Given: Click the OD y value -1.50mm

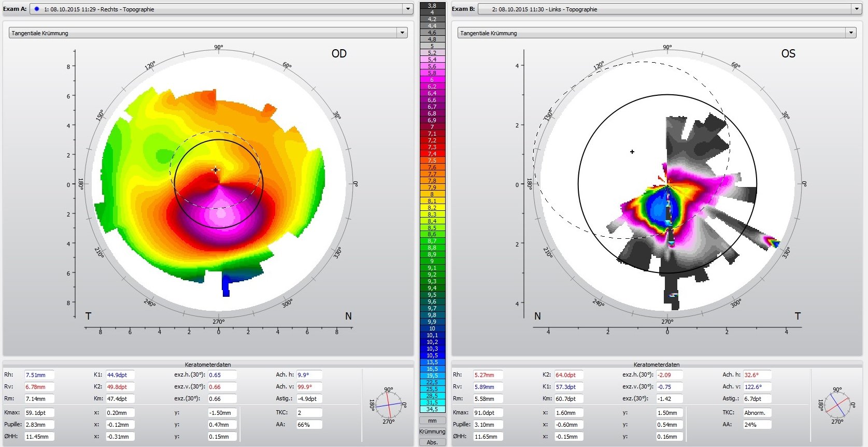Looking at the screenshot, I should 222,413.
